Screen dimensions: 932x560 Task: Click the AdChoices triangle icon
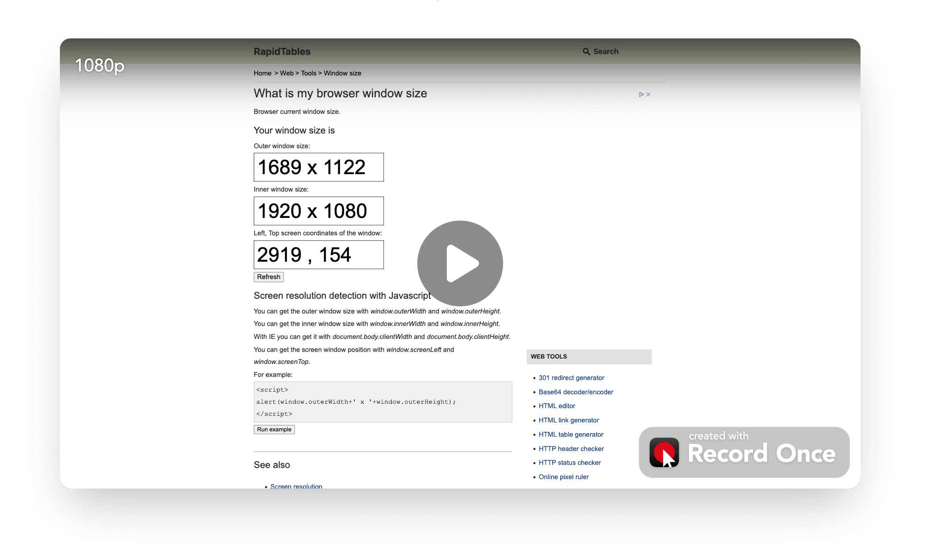pos(641,95)
